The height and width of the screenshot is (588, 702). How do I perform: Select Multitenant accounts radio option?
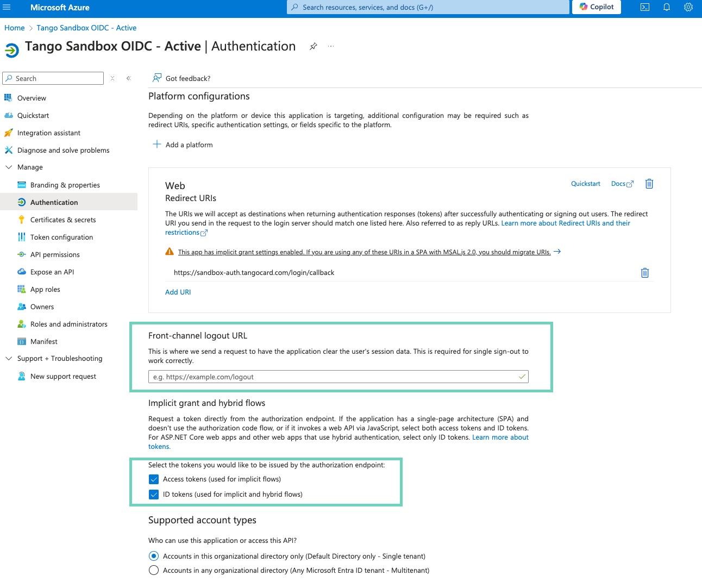click(154, 570)
